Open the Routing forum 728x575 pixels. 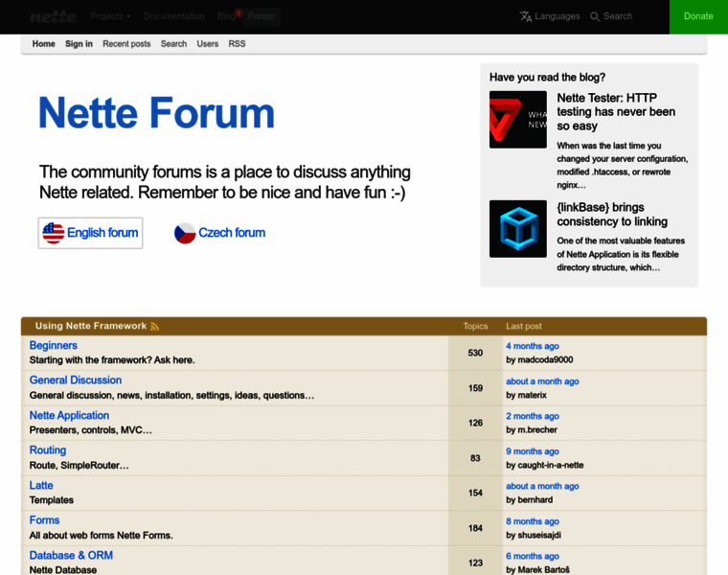point(48,450)
